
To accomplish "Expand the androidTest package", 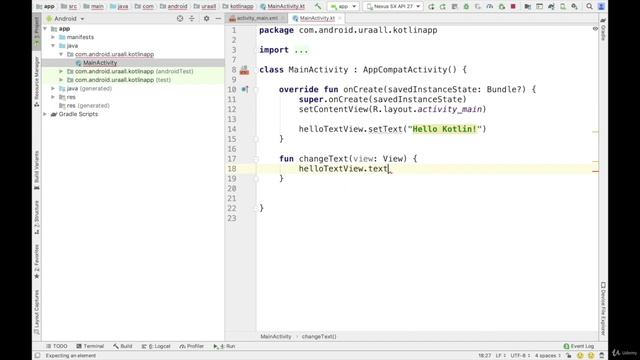I will coord(61,71).
